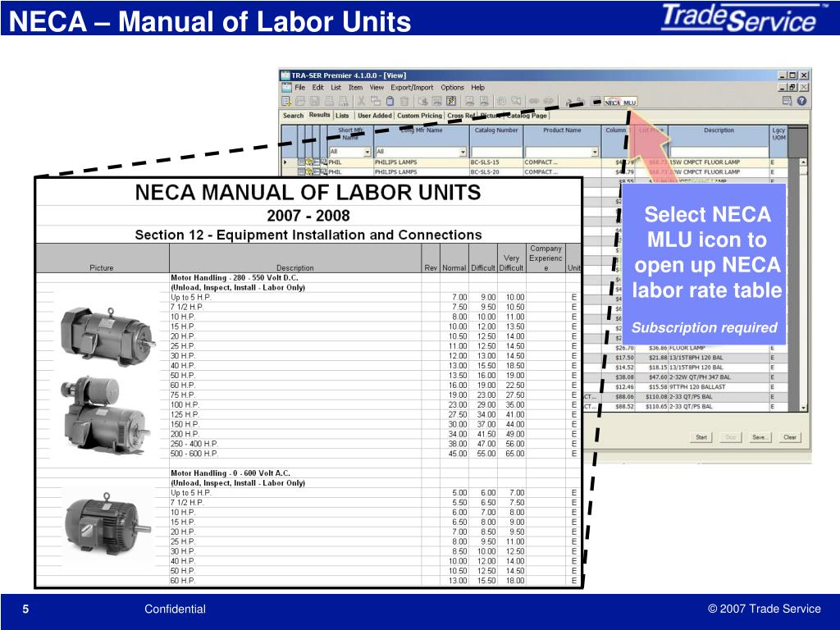The image size is (840, 630).
Task: Open the File menu
Action: (300, 87)
